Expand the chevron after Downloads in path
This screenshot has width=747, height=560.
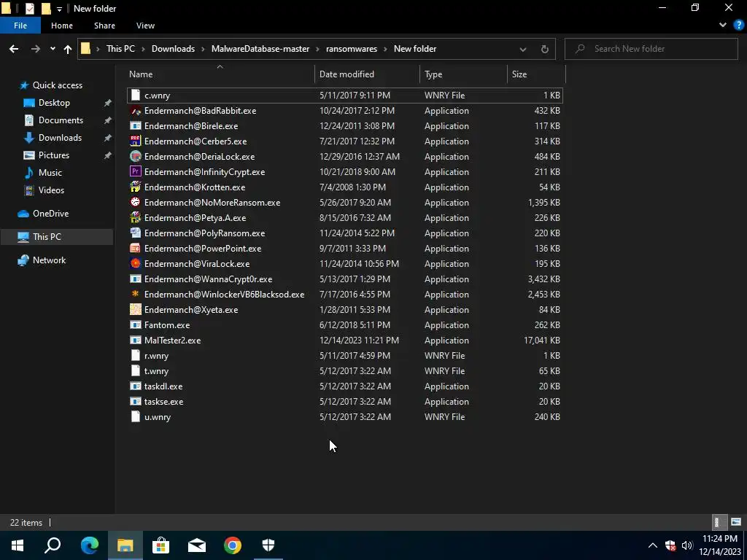click(203, 49)
